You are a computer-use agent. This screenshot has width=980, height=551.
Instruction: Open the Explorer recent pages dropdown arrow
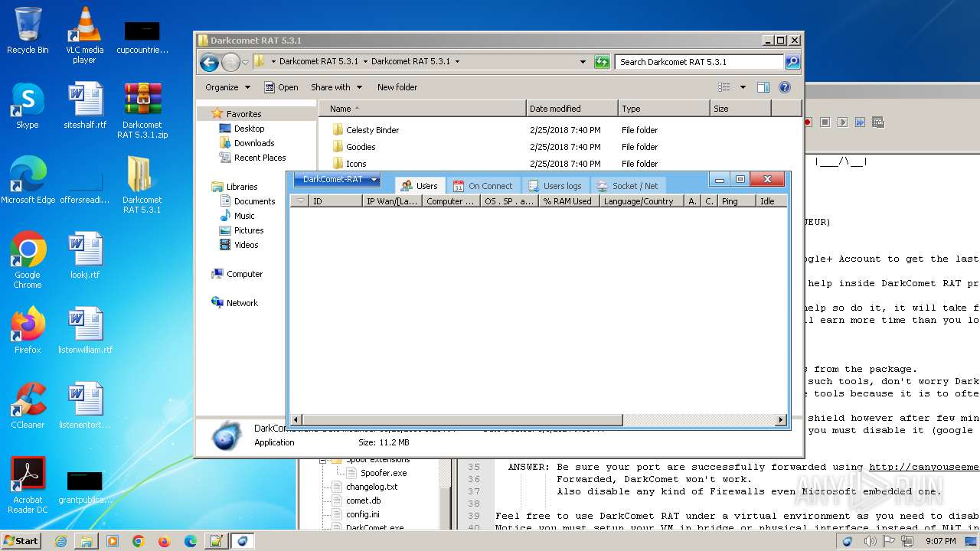[245, 62]
